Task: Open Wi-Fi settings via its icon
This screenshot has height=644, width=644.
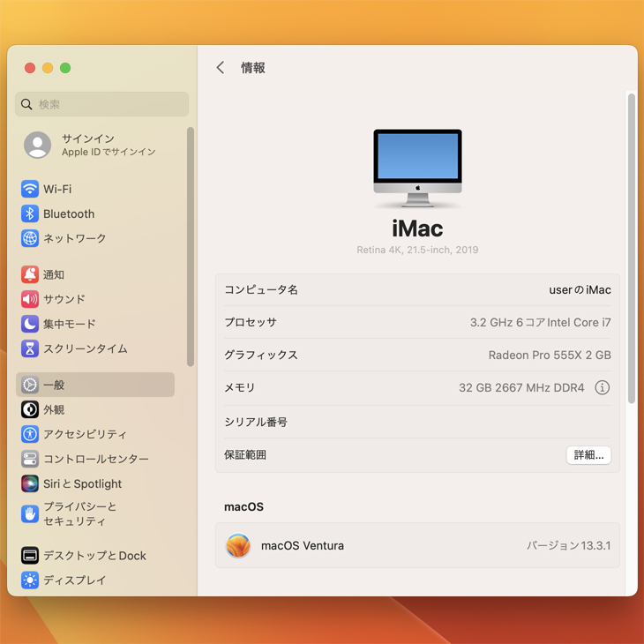Action: point(30,189)
